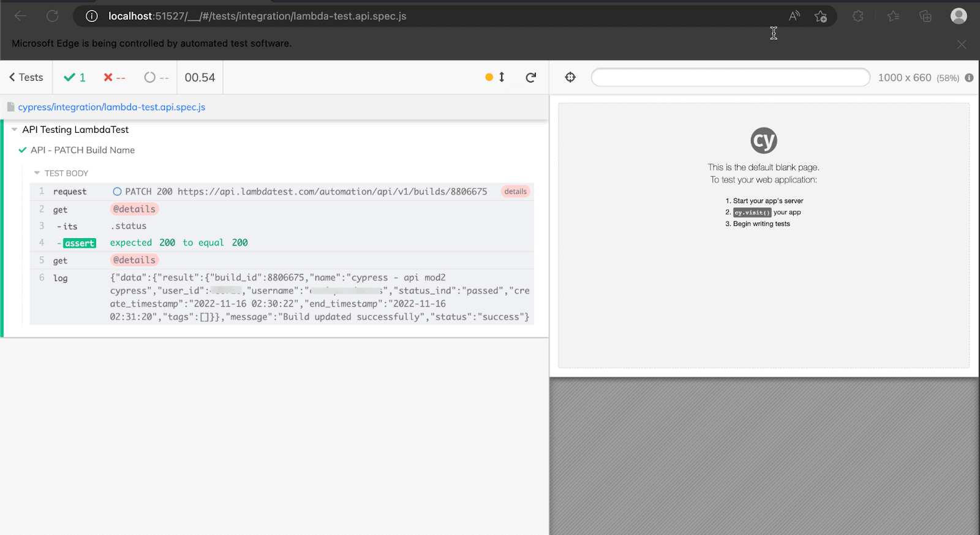
Task: Open the Collections icon
Action: point(925,16)
